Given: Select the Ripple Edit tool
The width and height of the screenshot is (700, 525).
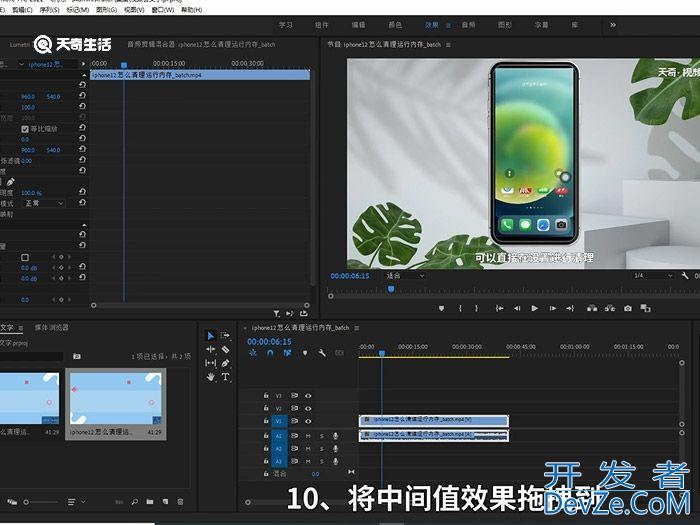Looking at the screenshot, I should click(211, 349).
